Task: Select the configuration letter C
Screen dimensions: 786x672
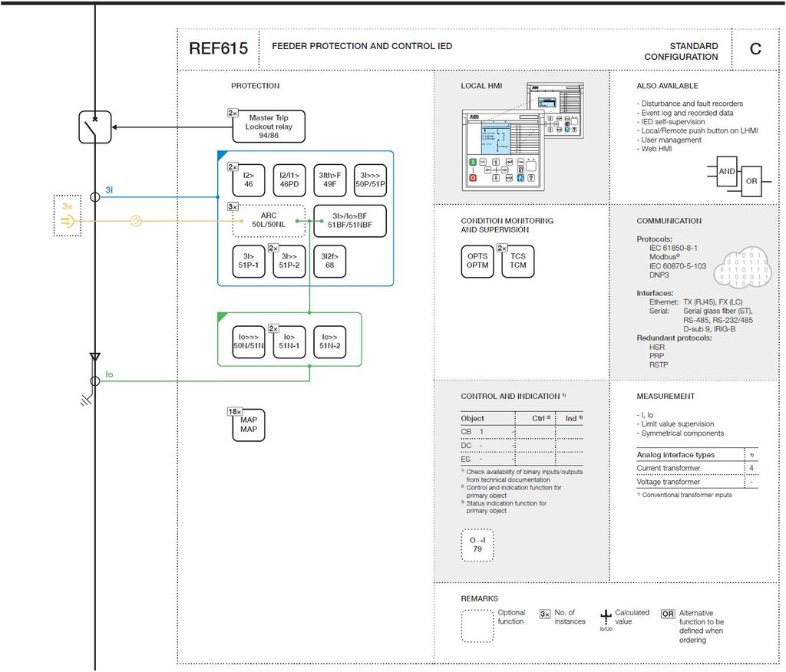Action: point(755,48)
